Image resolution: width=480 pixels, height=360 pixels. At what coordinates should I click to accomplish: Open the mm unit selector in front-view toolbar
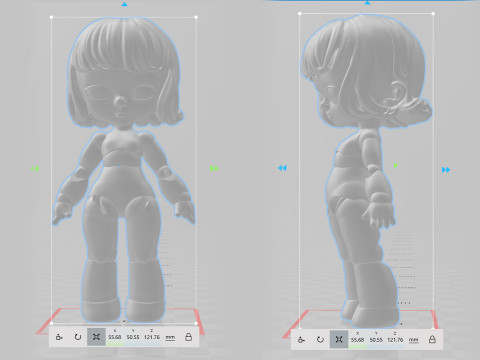[170, 337]
